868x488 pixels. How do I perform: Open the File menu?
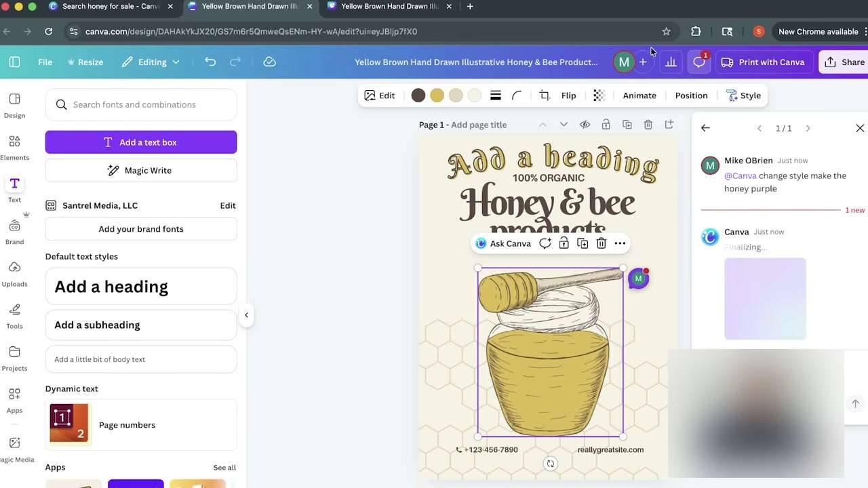point(45,62)
